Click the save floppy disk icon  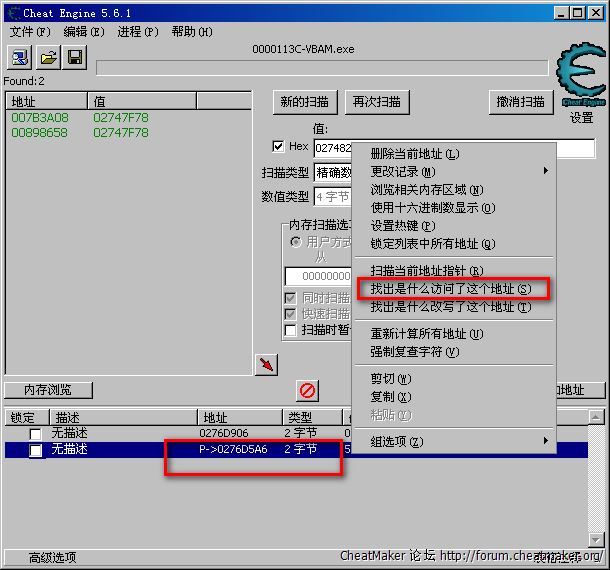(74, 58)
